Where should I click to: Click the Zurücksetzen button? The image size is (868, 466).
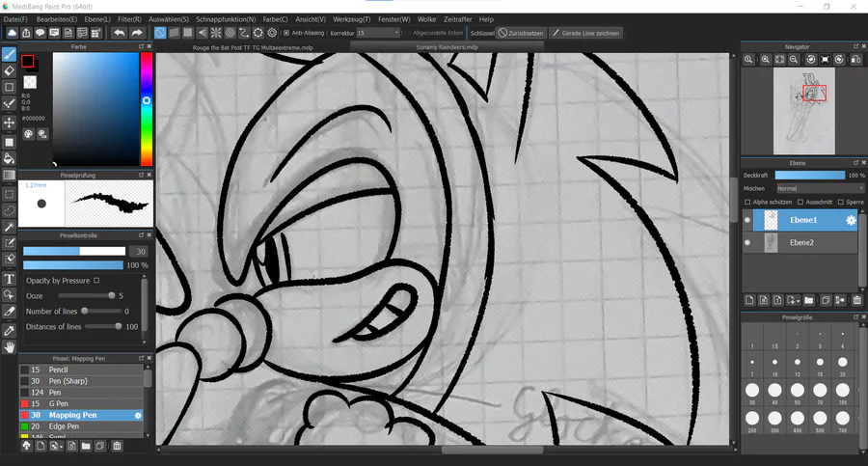[x=521, y=33]
